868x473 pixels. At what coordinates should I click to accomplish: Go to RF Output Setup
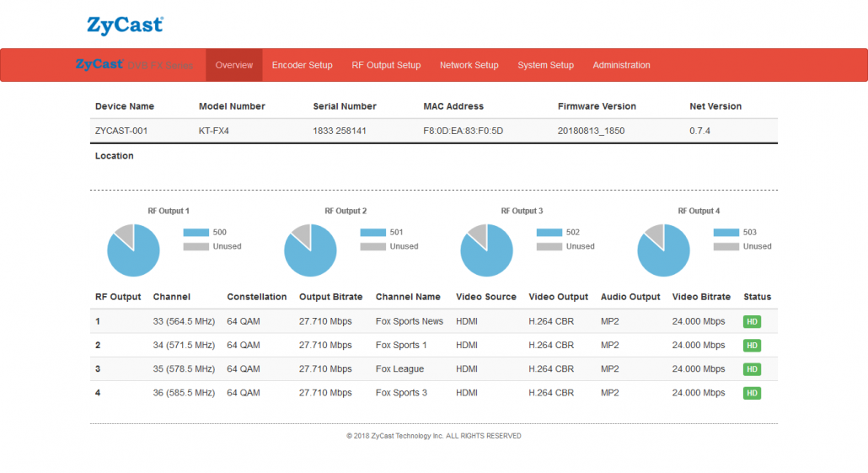(x=386, y=65)
